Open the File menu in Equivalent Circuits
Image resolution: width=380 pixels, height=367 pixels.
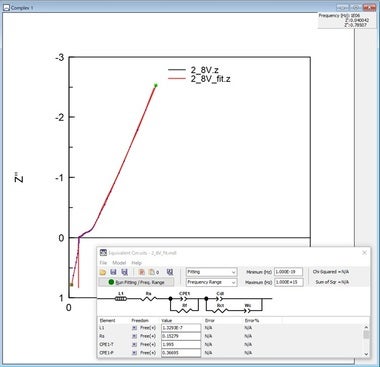tap(103, 263)
